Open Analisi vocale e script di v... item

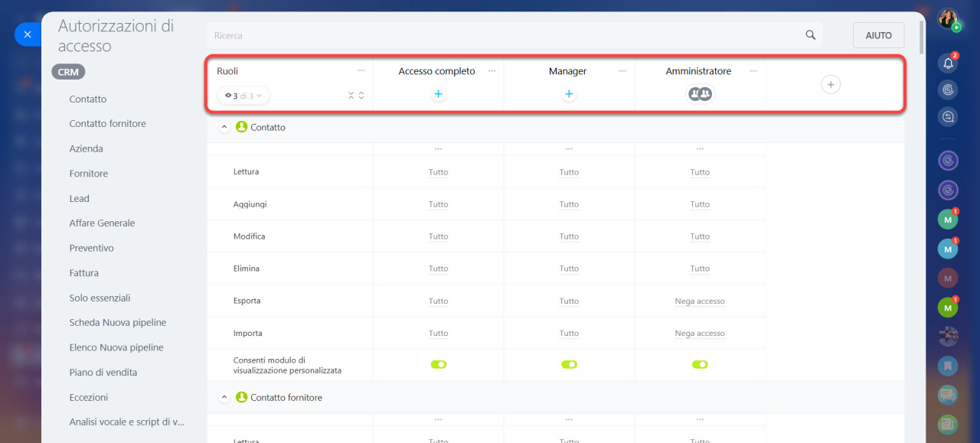tap(127, 422)
